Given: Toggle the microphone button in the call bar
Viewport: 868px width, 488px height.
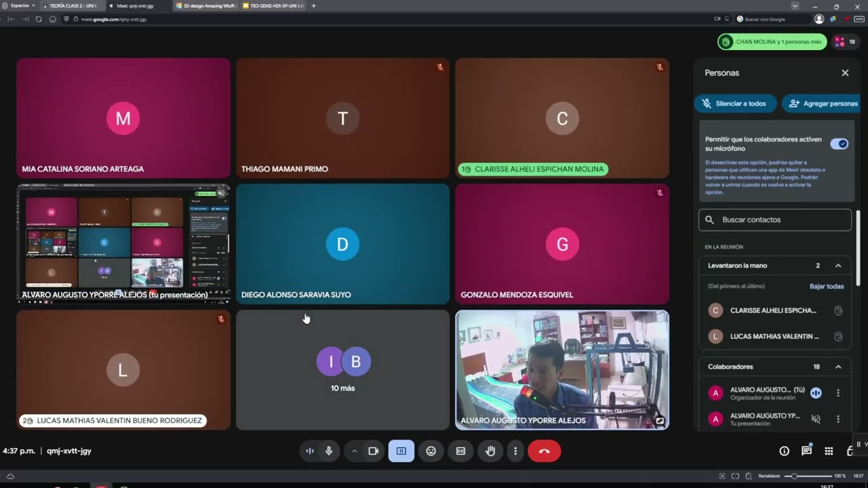Looking at the screenshot, I should [x=329, y=451].
